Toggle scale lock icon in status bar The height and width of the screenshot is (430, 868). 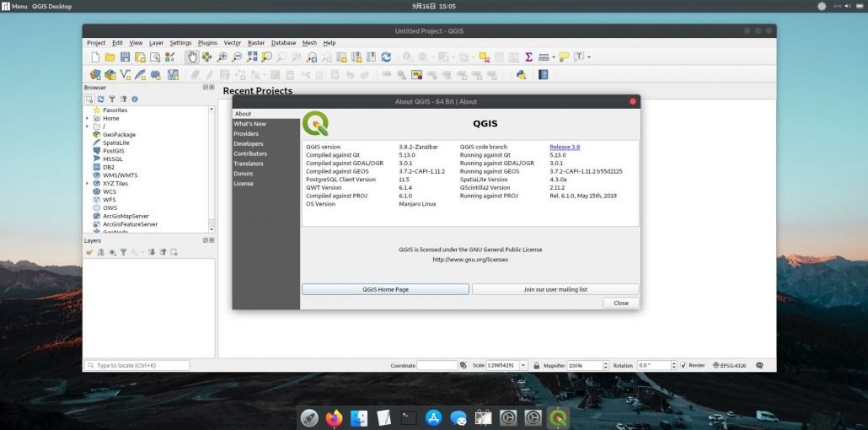point(537,366)
